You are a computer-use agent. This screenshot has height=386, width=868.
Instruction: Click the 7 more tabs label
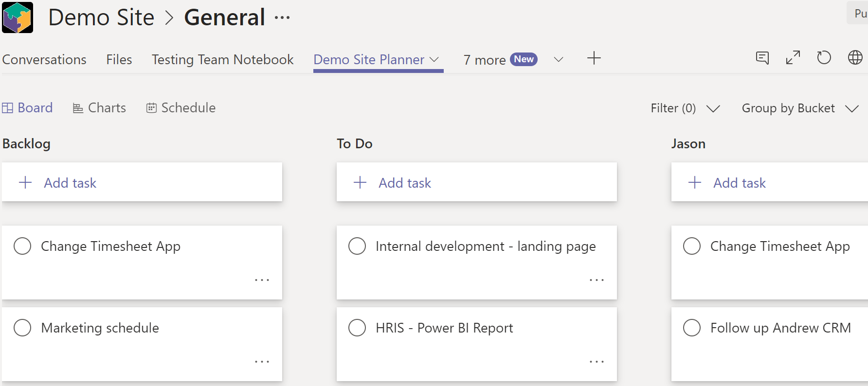pyautogui.click(x=485, y=60)
